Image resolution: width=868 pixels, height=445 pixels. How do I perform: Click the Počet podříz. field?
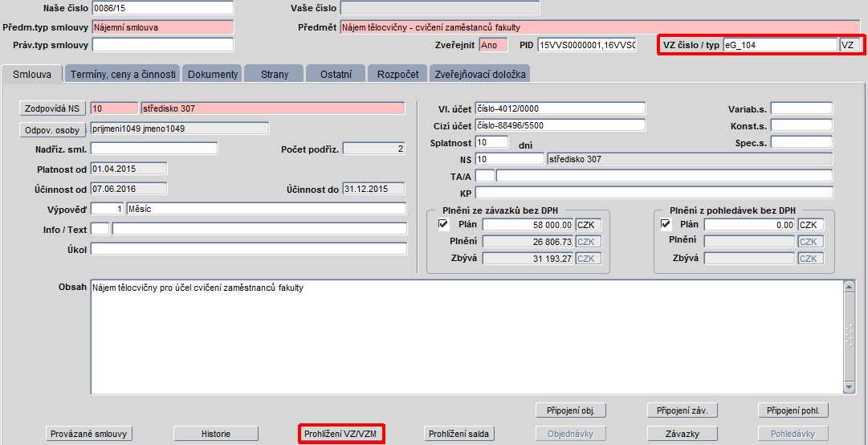[373, 149]
